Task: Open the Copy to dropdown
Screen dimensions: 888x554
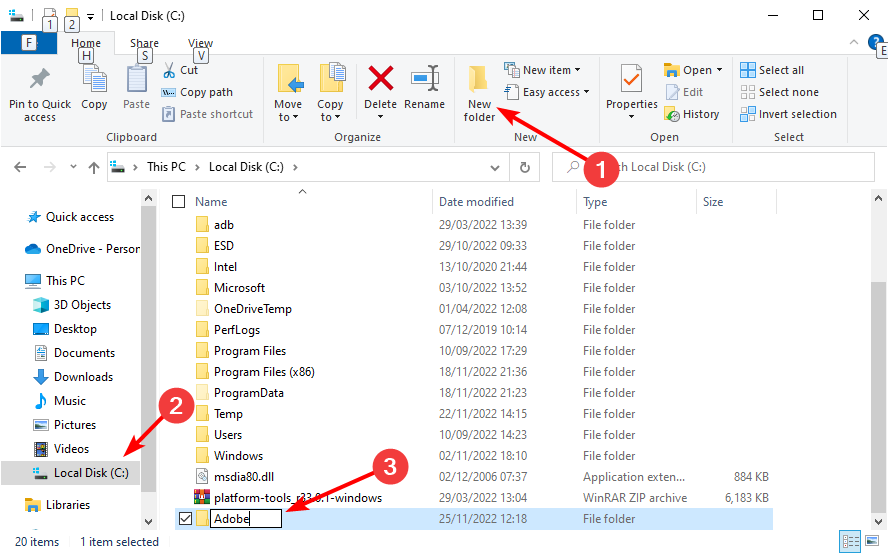Action: tap(330, 112)
